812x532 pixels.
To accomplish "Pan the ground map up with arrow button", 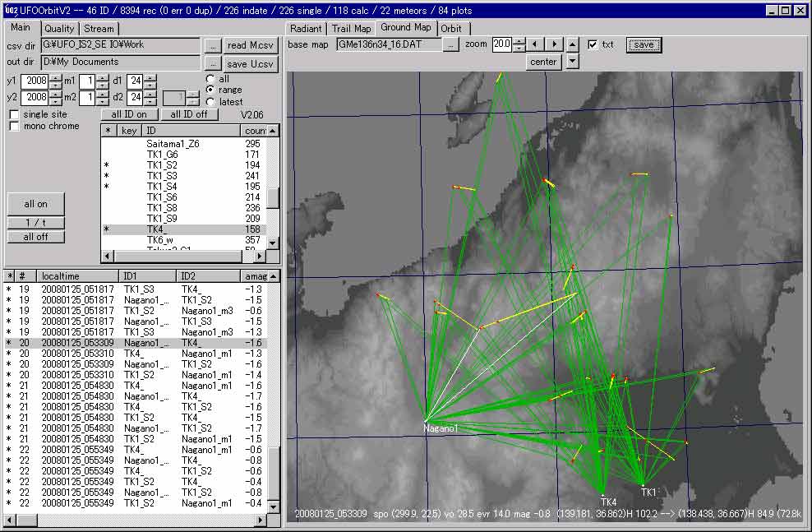I will (x=573, y=42).
